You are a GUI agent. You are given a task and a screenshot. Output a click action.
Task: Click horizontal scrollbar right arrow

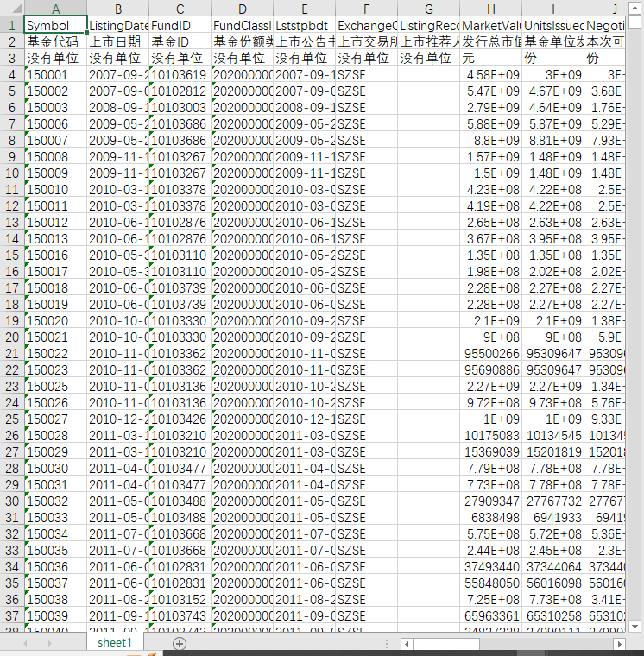pyautogui.click(x=619, y=643)
